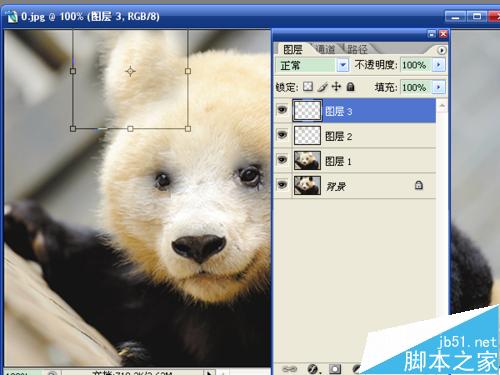Click the lock image pixels brush icon
Screen dimensions: 500x375
(x=322, y=87)
